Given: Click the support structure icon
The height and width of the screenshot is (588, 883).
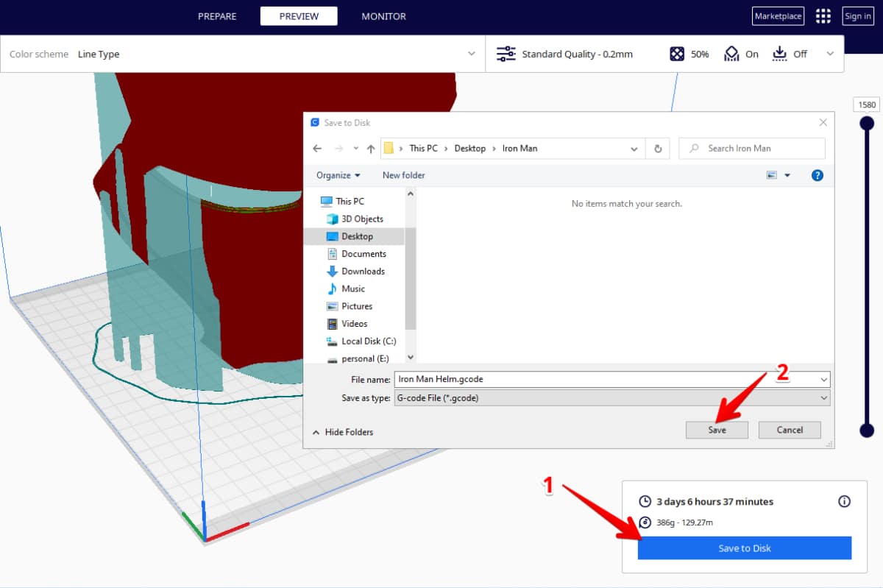Looking at the screenshot, I should coord(731,54).
